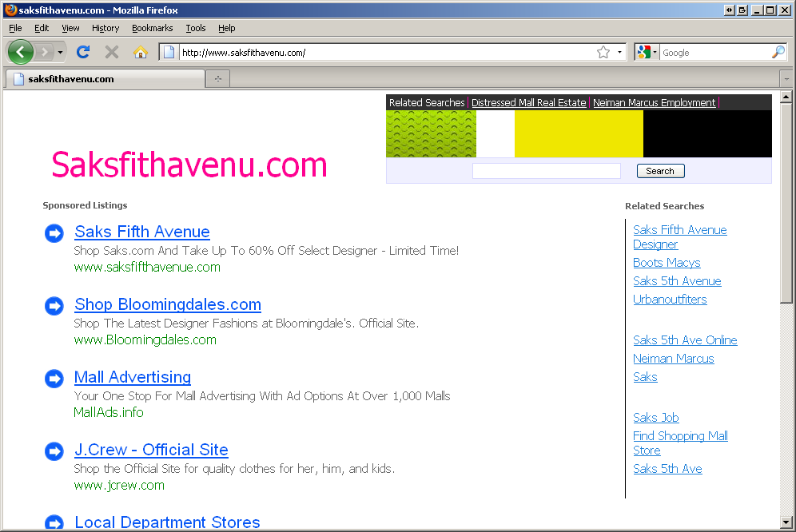Click the Saks Job related search
This screenshot has height=532, width=796.
point(656,418)
